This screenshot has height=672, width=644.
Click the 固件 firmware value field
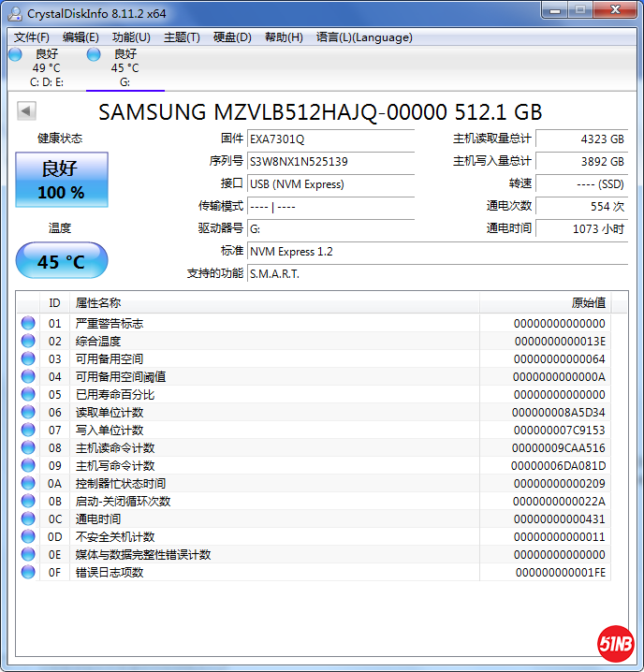(x=329, y=139)
